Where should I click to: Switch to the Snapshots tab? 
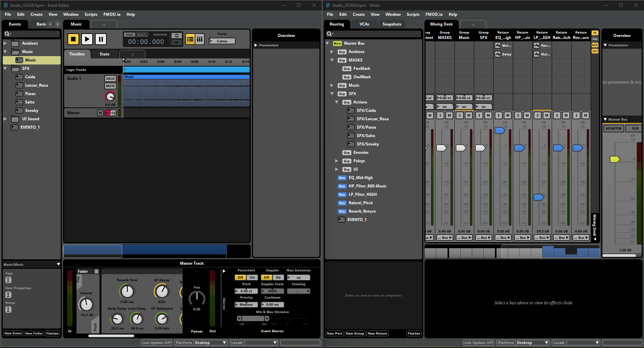point(392,24)
